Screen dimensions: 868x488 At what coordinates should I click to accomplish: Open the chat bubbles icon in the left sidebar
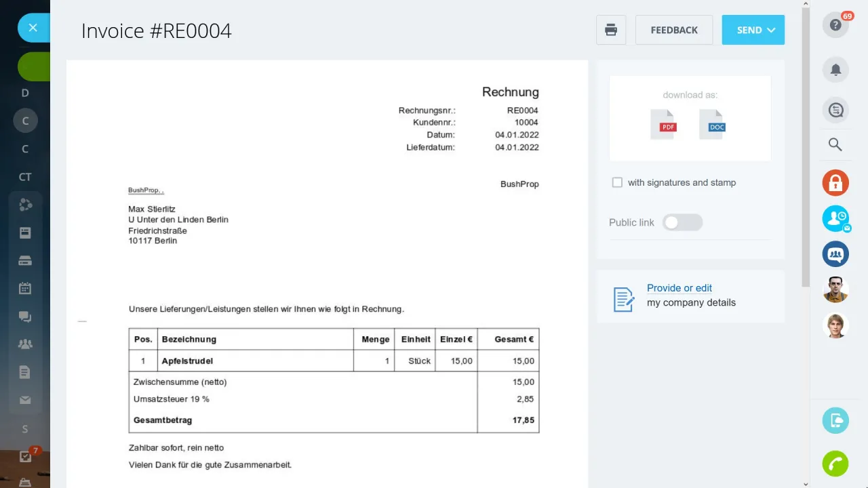[24, 316]
